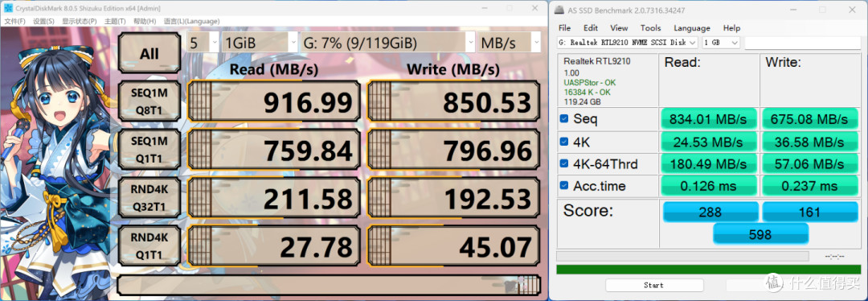The height and width of the screenshot is (301, 868).
Task: Open the AS SSD Edit menu
Action: click(x=591, y=27)
